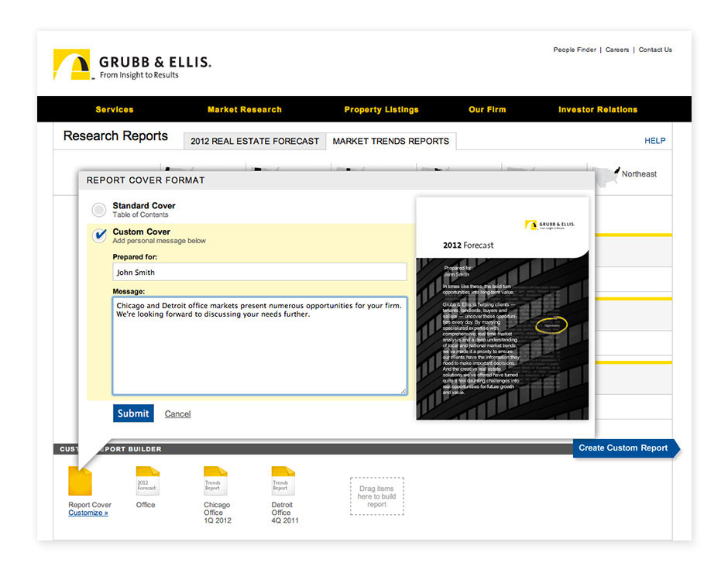Click the Custom Report Builder bar
The height and width of the screenshot is (573, 728).
(x=313, y=449)
